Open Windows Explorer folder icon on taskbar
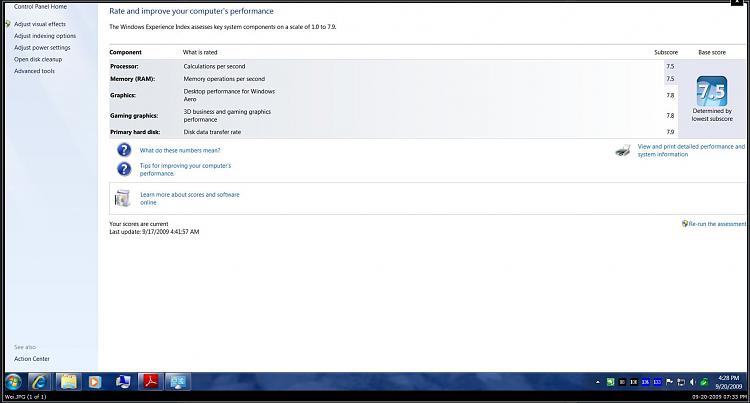The height and width of the screenshot is (403, 750). point(68,382)
